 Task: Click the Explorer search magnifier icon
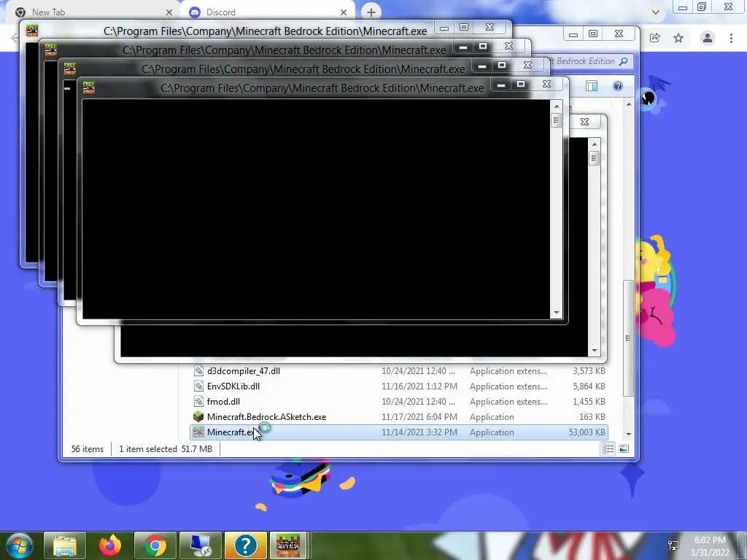point(623,61)
